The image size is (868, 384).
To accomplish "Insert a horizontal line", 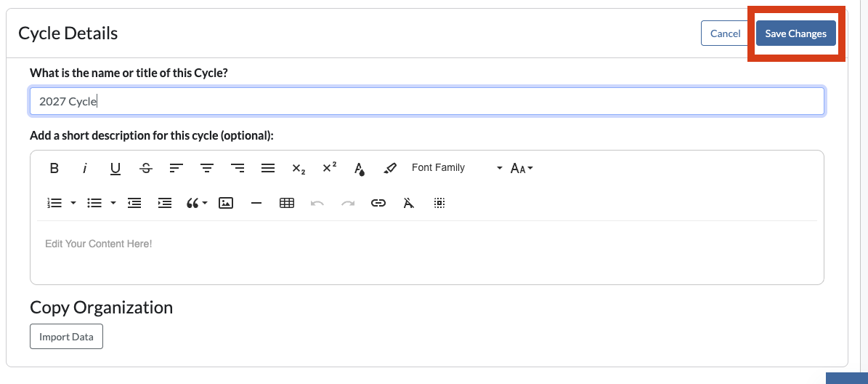I will [x=256, y=204].
